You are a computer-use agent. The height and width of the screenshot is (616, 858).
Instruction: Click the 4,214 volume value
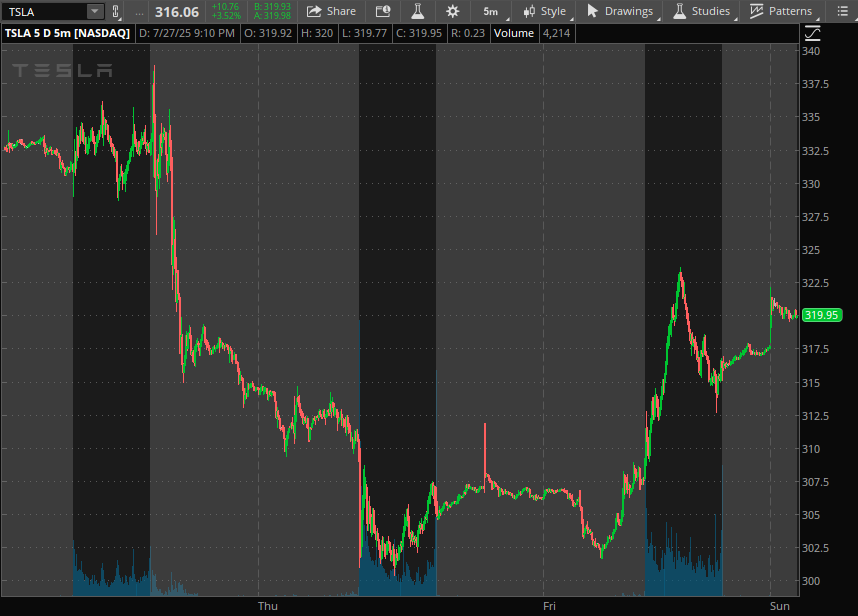coord(556,33)
